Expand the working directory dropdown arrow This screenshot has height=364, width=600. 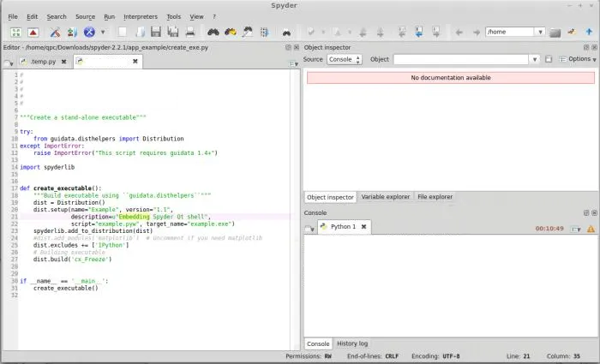[x=540, y=32]
